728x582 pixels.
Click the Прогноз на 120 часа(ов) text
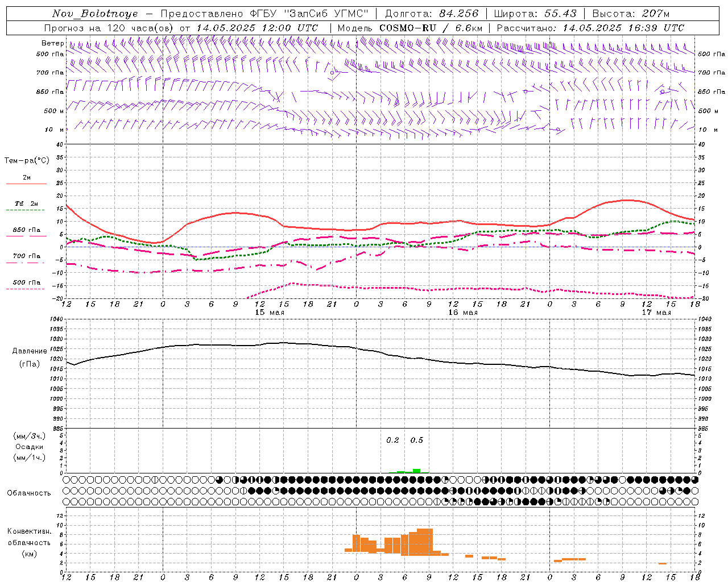109,28
